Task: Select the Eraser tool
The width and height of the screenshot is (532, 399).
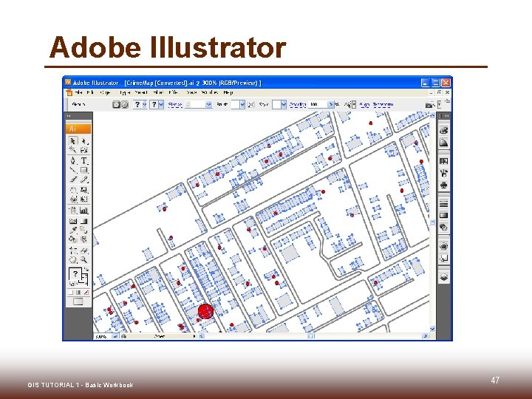Action: coord(83,251)
